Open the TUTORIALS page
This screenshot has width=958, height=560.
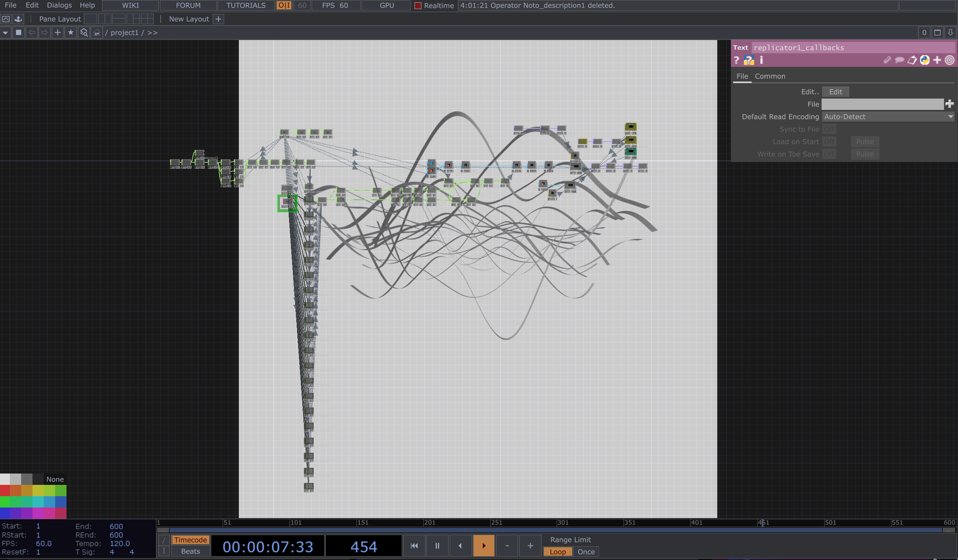coord(246,5)
